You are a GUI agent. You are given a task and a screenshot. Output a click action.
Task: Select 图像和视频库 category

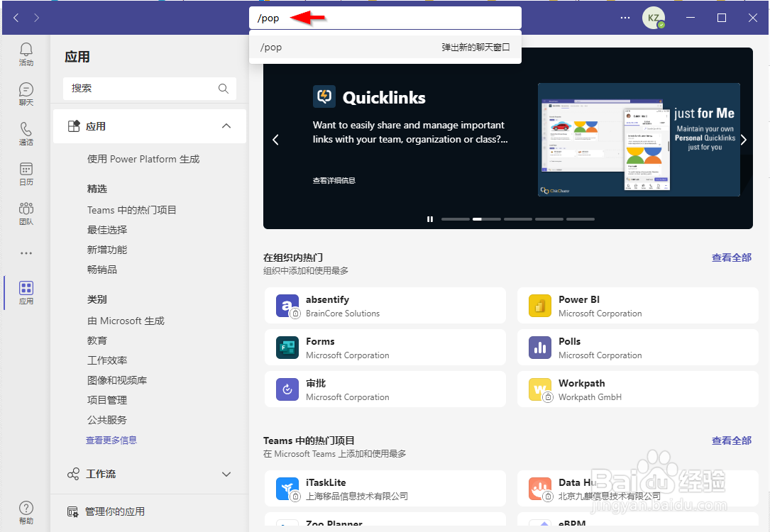click(117, 380)
